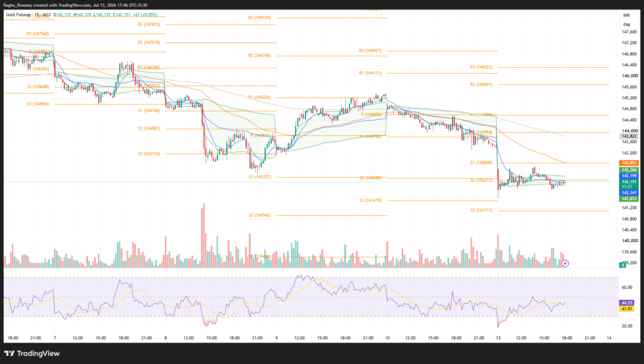Image resolution: width=644 pixels, height=364 pixels.
Task: Click date label 10 on time axis
Action: click(x=387, y=338)
